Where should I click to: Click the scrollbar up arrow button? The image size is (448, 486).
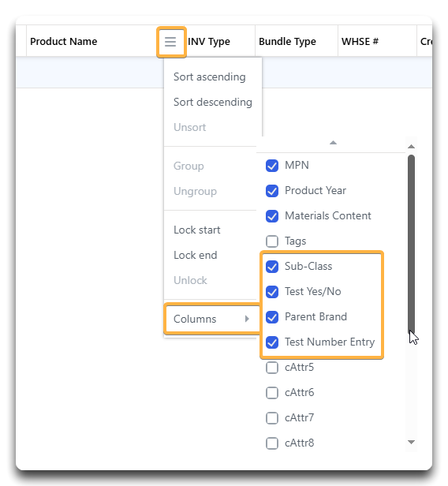(x=411, y=146)
